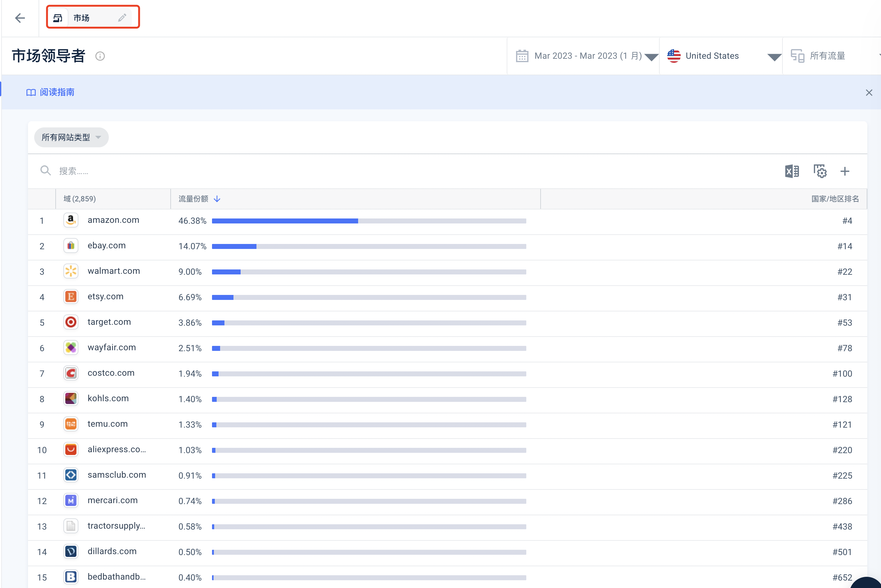Open the walmart.com domain link

click(114, 271)
